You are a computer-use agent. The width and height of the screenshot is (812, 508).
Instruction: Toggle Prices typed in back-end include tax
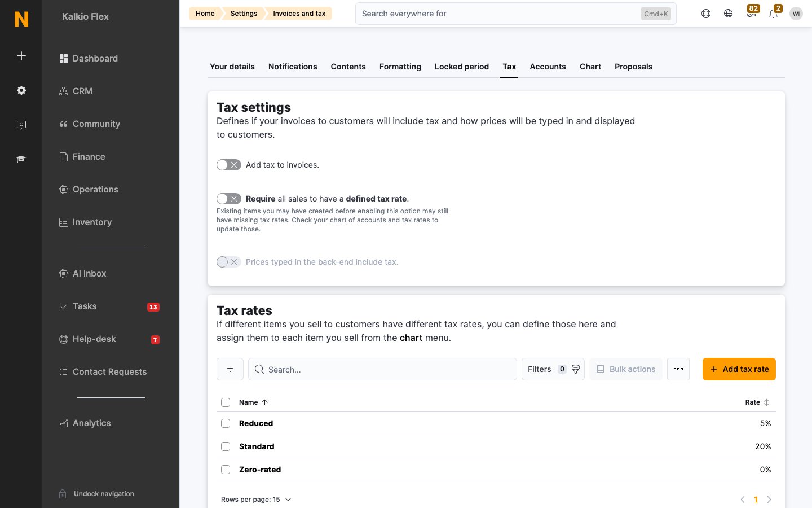(x=229, y=262)
